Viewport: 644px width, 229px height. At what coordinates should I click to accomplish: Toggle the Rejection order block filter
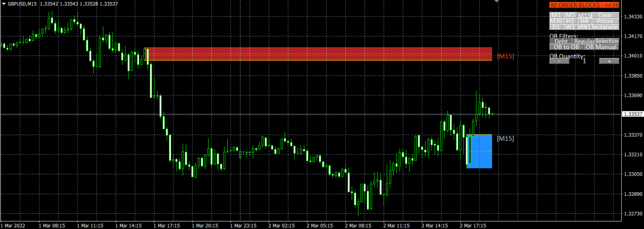coord(608,41)
